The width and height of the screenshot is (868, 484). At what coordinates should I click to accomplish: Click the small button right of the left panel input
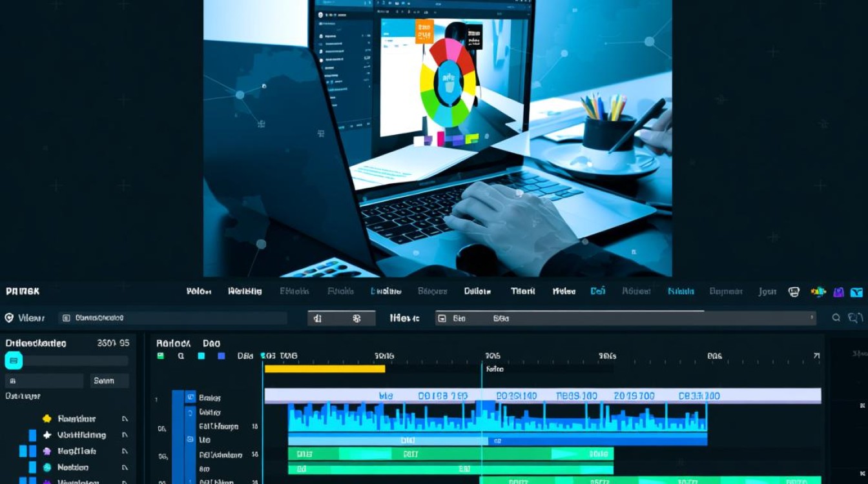pyautogui.click(x=109, y=381)
